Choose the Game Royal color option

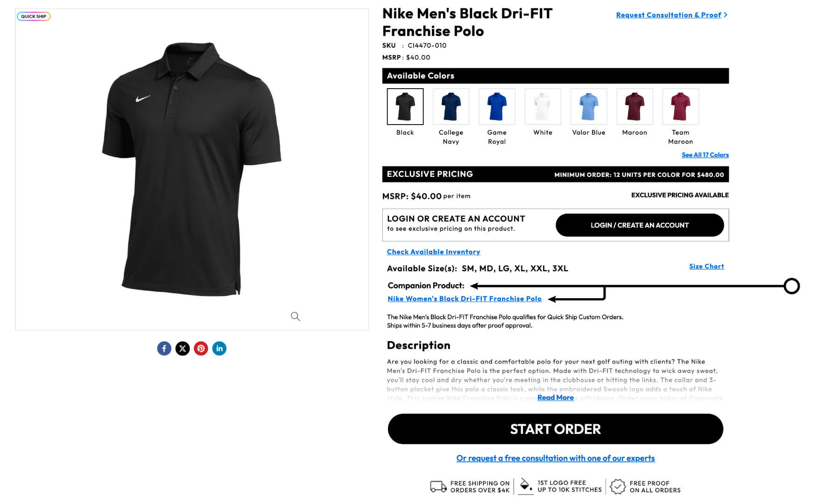tap(497, 106)
